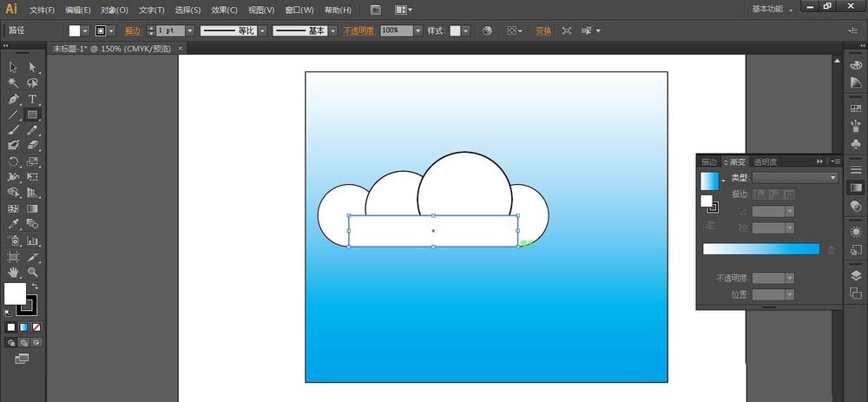The height and width of the screenshot is (402, 868).
Task: Open the 效果(C) menu
Action: point(224,10)
